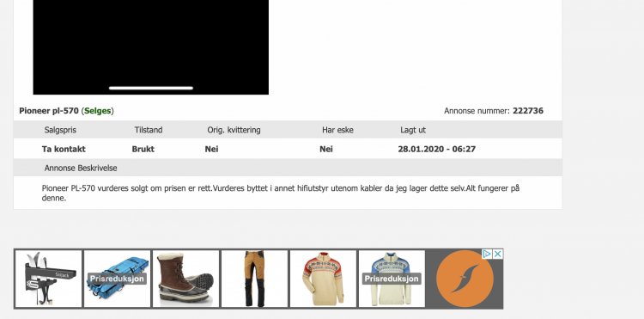
Task: Open the black listing photo
Action: [151, 47]
